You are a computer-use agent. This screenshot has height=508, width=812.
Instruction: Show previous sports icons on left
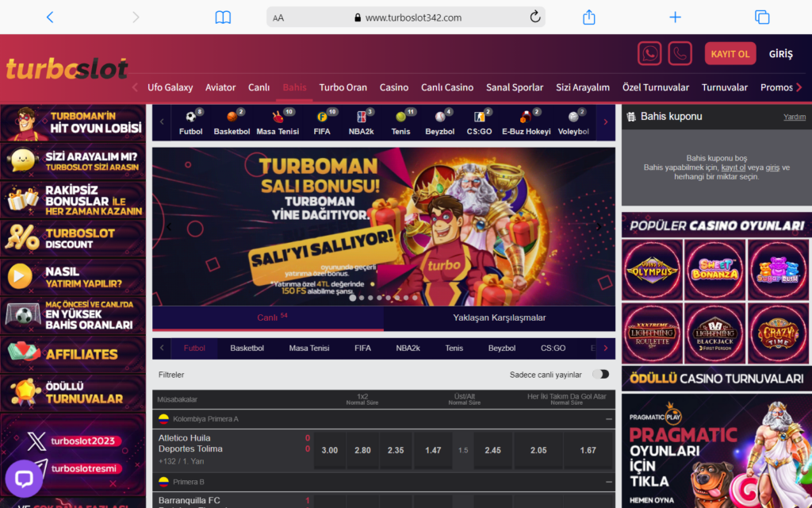pyautogui.click(x=162, y=122)
